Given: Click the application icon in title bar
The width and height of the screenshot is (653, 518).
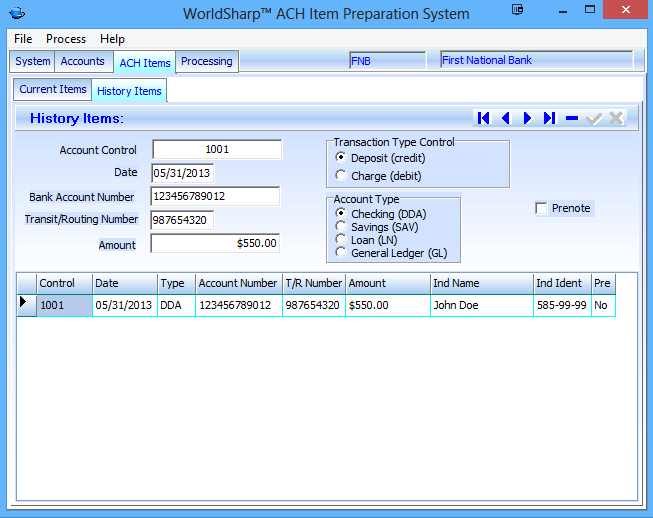Looking at the screenshot, I should pos(15,14).
